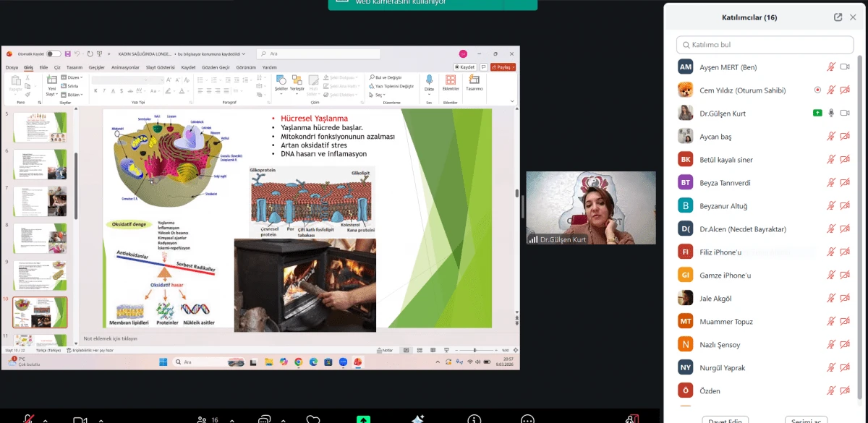Click camera icon beside Ayşen MERT
The width and height of the screenshot is (868, 423).
(x=844, y=67)
